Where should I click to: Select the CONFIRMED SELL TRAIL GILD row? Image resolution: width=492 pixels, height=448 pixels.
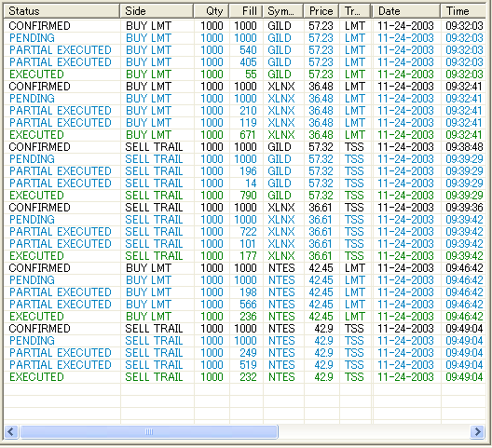[x=245, y=147]
